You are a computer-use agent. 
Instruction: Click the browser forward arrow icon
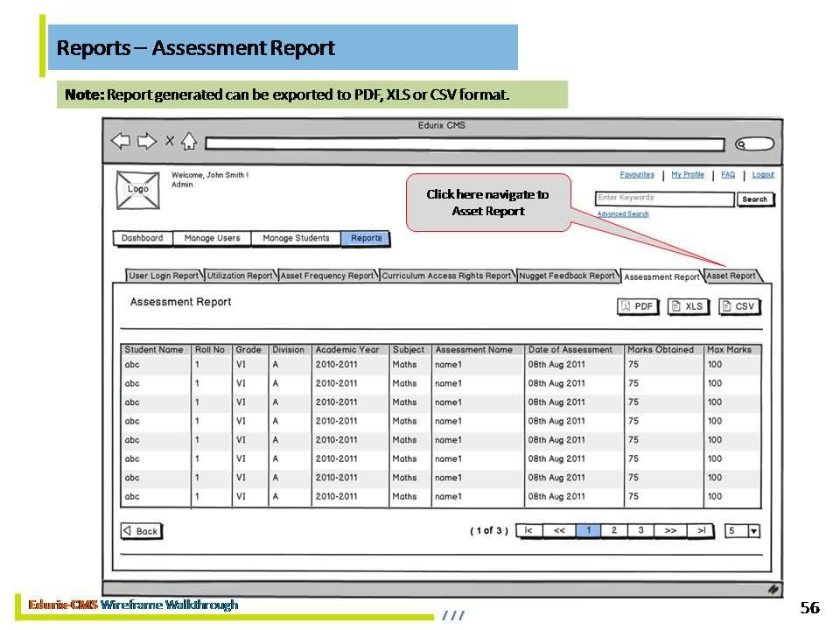click(x=147, y=142)
